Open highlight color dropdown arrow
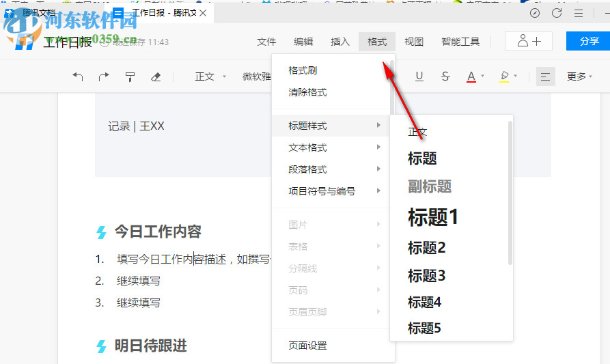This screenshot has width=610, height=364. 516,76
